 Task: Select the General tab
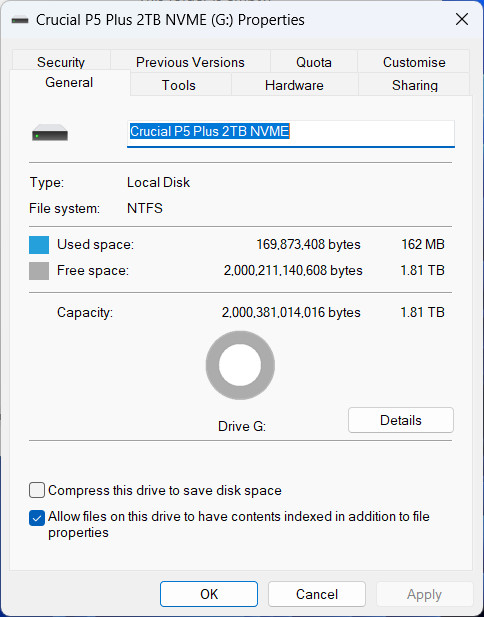point(69,83)
